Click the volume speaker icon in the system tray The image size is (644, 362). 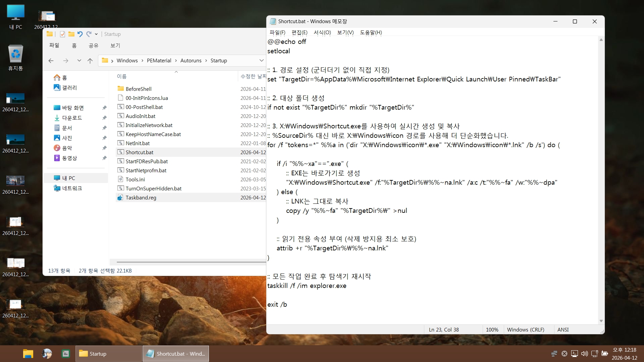point(584,354)
